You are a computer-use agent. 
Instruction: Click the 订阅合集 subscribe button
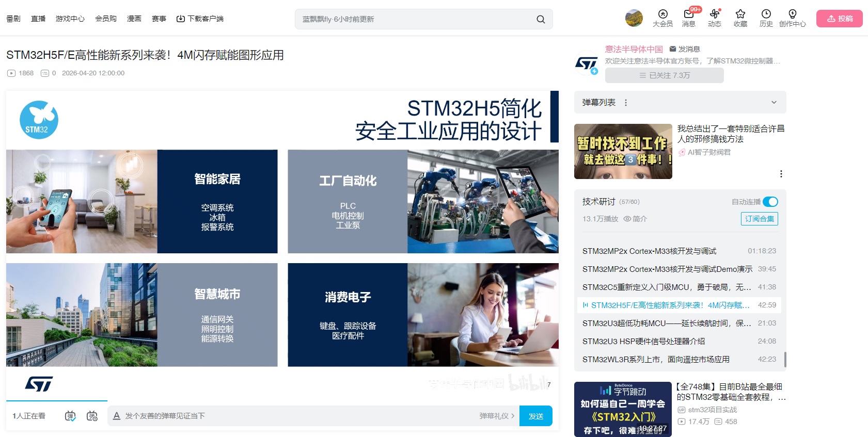(760, 219)
